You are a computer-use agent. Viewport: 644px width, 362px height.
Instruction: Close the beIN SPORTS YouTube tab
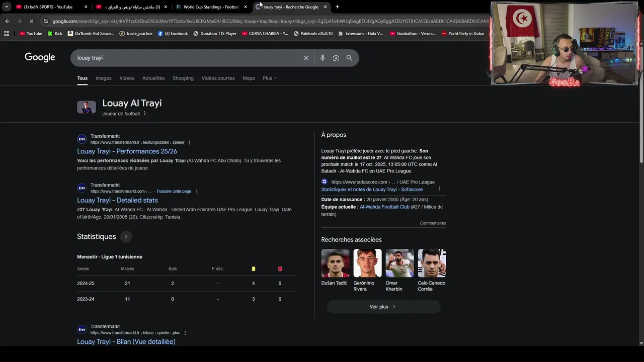pos(86,7)
